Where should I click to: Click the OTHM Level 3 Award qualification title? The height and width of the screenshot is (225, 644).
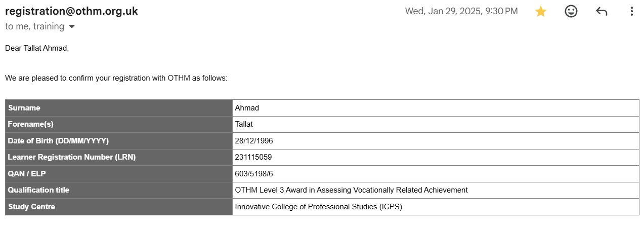tap(352, 190)
